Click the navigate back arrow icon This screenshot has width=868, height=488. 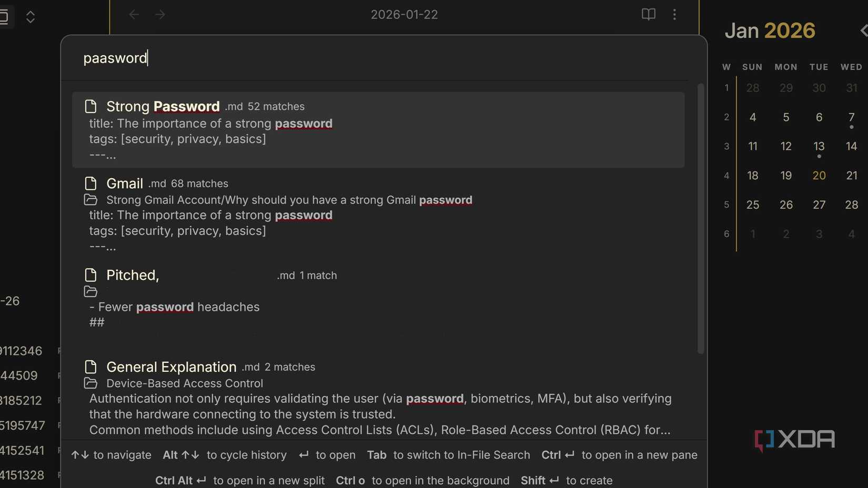(134, 15)
